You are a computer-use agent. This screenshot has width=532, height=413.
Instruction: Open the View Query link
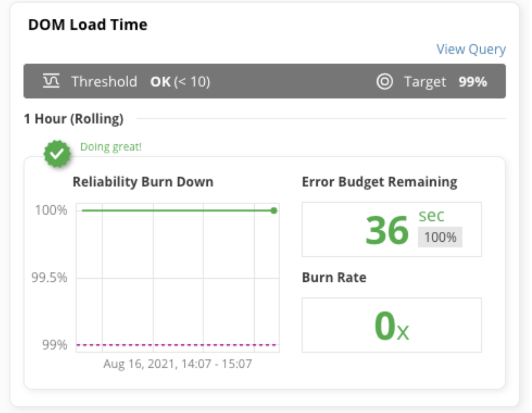[x=471, y=50]
